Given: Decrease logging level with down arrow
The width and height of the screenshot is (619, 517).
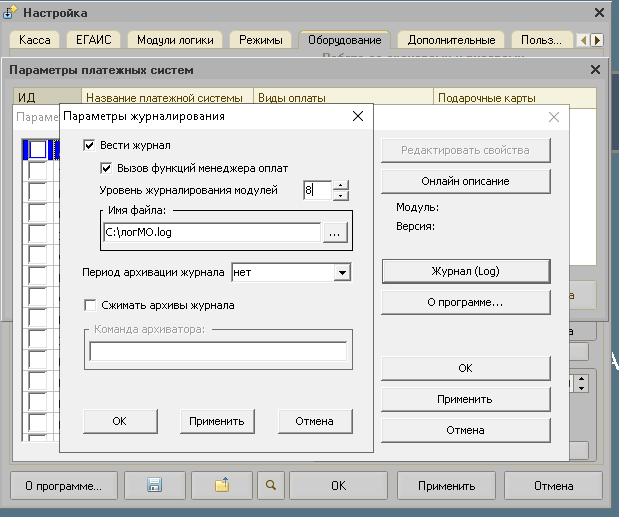Looking at the screenshot, I should coord(341,195).
